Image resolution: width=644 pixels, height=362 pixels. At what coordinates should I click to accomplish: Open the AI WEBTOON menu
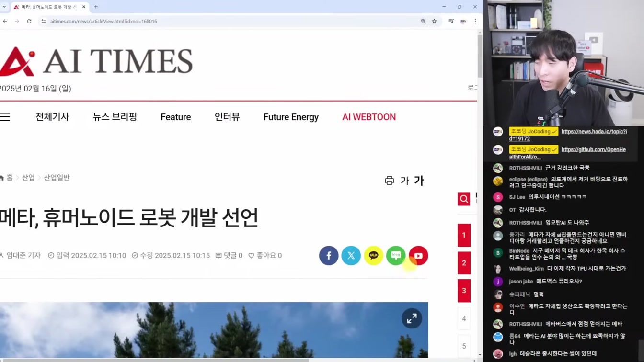click(369, 117)
